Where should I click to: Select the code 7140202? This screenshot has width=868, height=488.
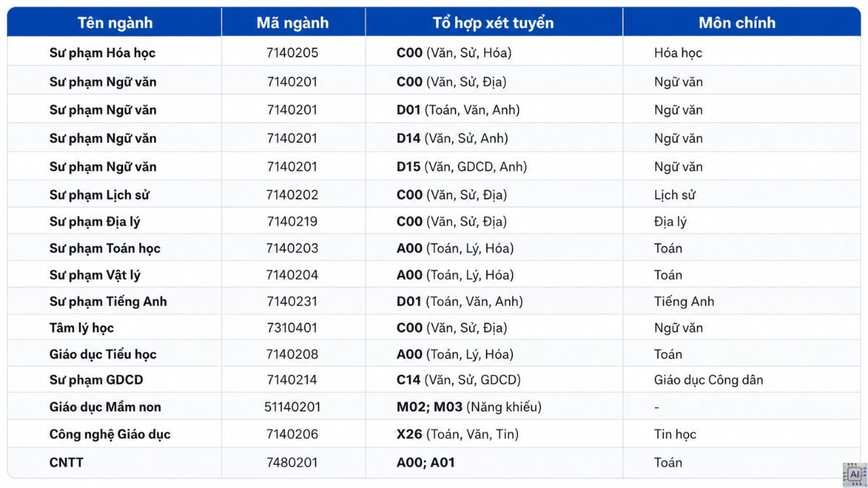[292, 194]
